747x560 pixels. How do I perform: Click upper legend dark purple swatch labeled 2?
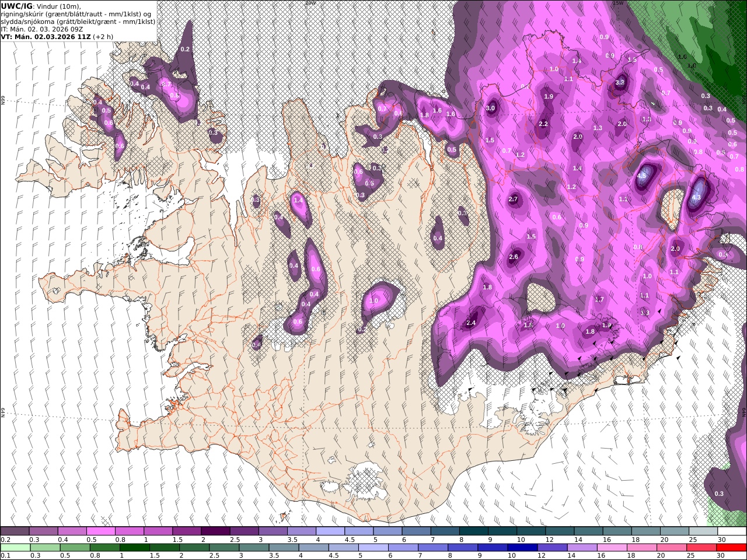(x=215, y=531)
